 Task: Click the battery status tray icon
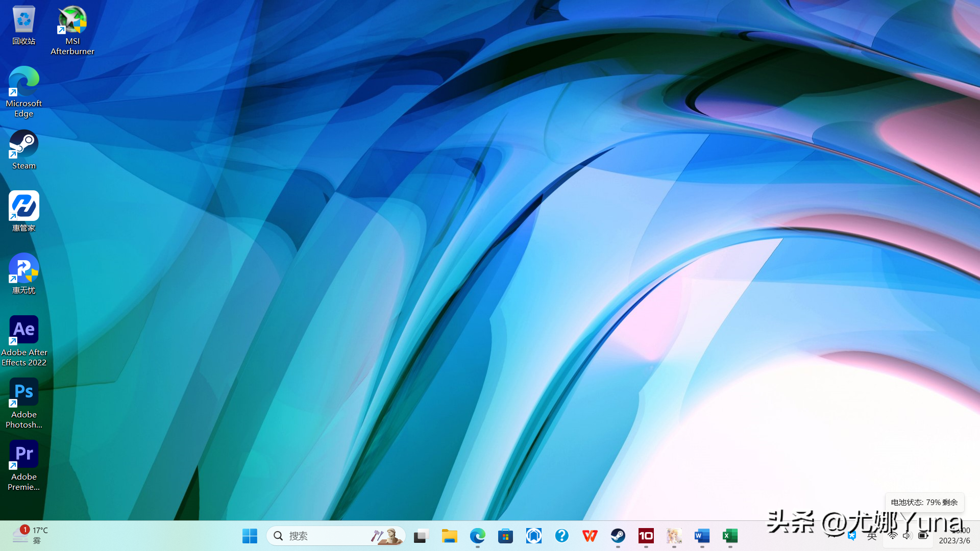point(923,536)
